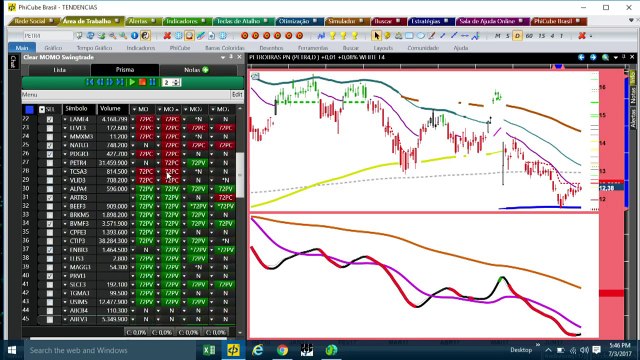
Task: Toggle checkbox for ALPA4 row
Action: click(50, 189)
